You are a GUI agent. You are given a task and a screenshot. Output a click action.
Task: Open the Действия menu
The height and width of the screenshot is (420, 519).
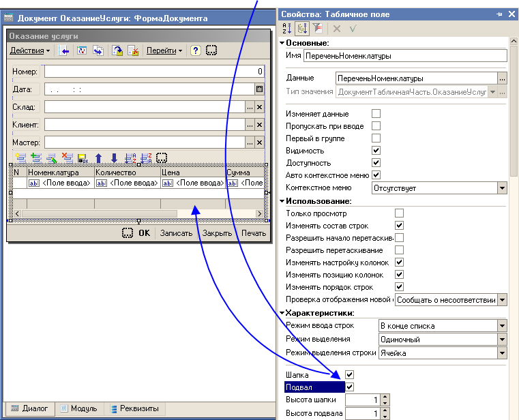29,50
